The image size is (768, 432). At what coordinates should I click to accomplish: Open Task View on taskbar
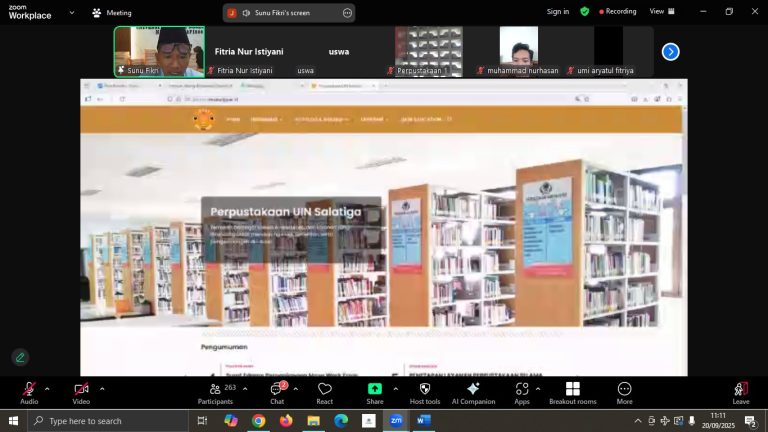[x=202, y=421]
